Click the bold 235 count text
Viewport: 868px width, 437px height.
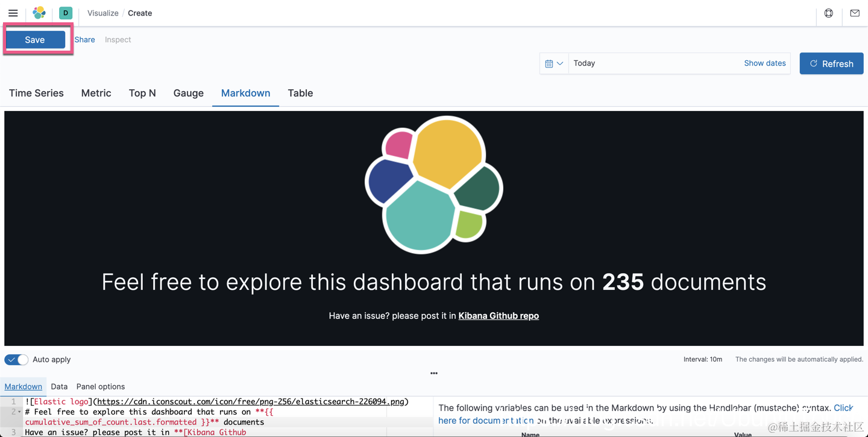(x=623, y=282)
